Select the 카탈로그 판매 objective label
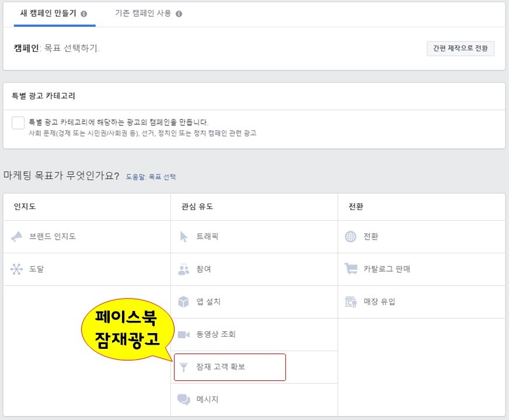 coord(387,269)
